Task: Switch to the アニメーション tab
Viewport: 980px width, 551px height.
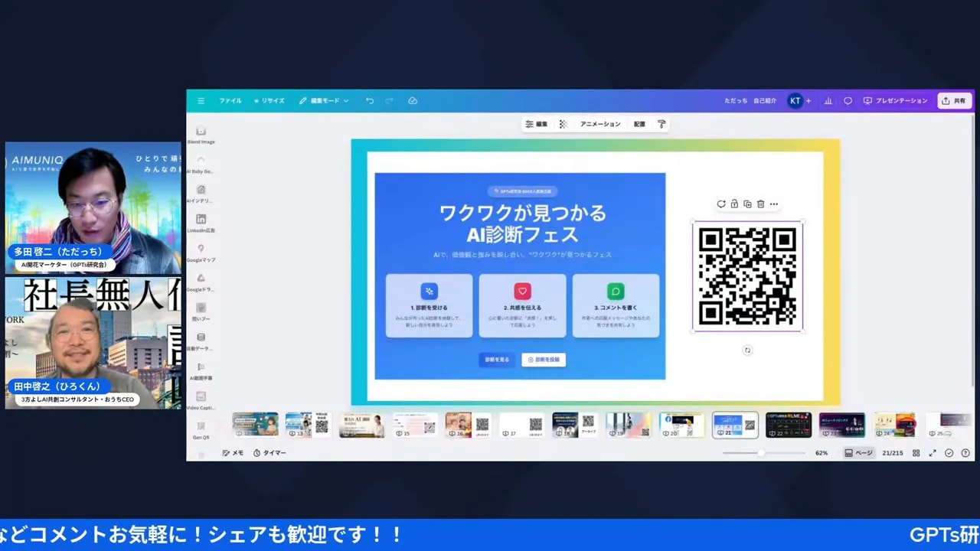Action: [x=599, y=123]
